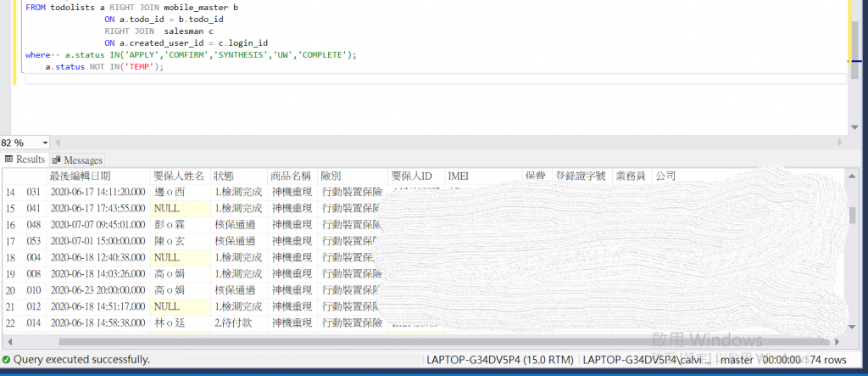868x376 pixels.
Task: Click the date cell 2020-07-01 15:00:00.000
Action: [x=98, y=241]
